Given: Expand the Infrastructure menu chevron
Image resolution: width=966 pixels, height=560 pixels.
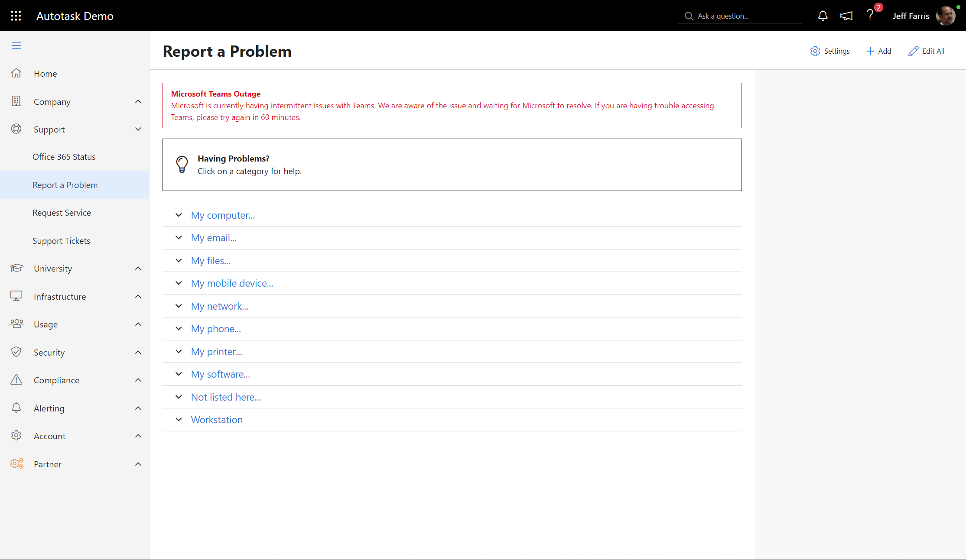Looking at the screenshot, I should [x=138, y=296].
